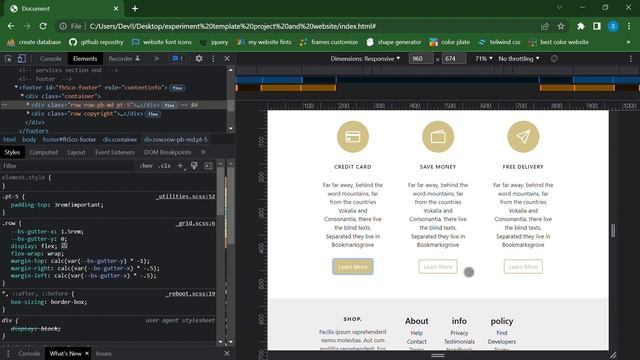The width and height of the screenshot is (640, 360).
Task: Collapse the div container node
Action: tap(22, 96)
